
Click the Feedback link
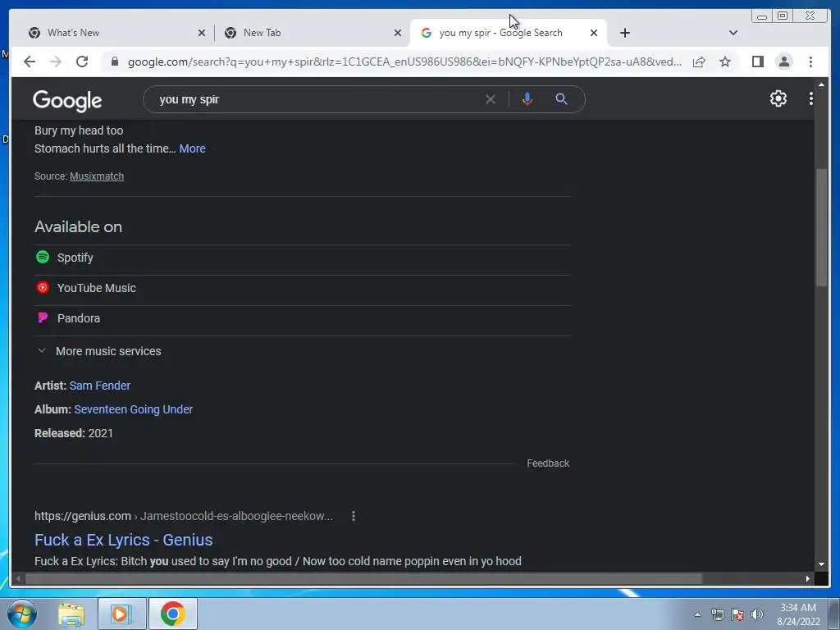[x=547, y=463]
